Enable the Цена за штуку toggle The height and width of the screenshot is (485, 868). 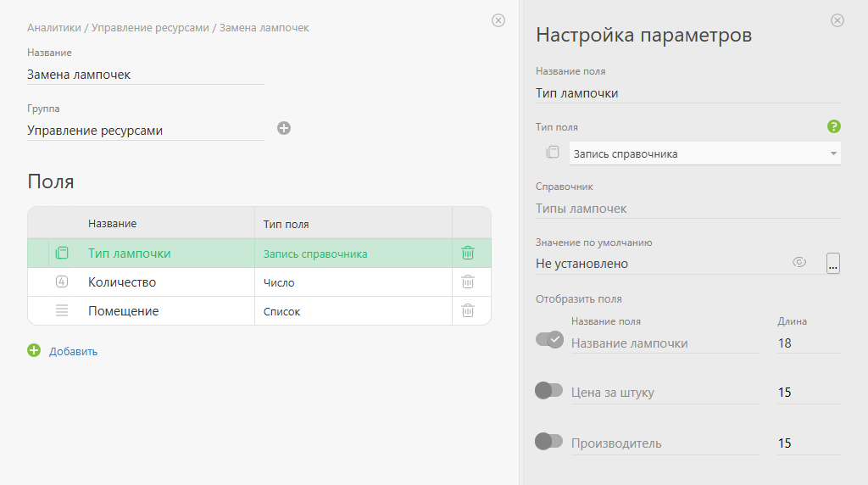(549, 390)
